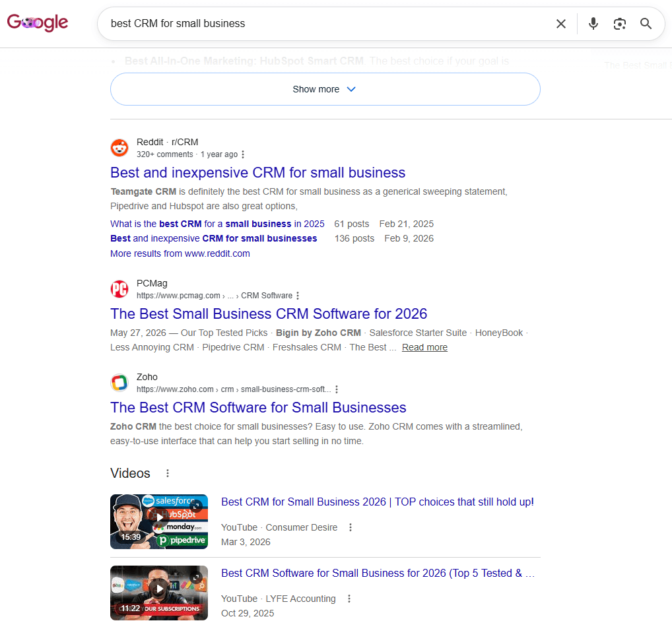
Task: Click the Videos section heading
Action: click(x=130, y=473)
